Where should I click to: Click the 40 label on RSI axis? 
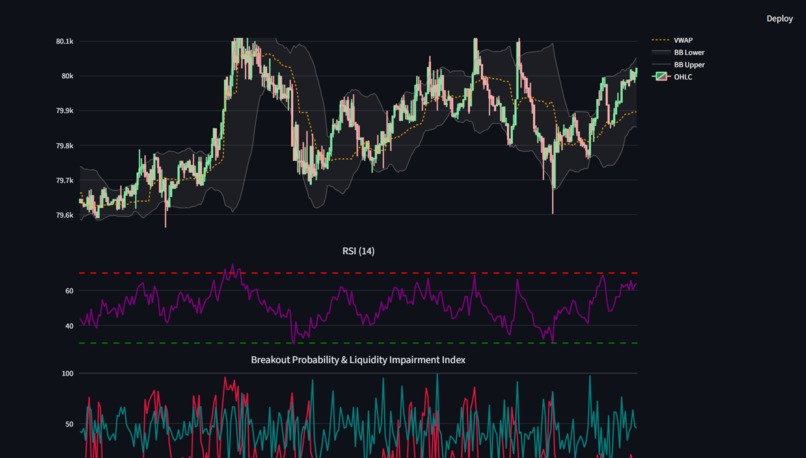pos(69,326)
